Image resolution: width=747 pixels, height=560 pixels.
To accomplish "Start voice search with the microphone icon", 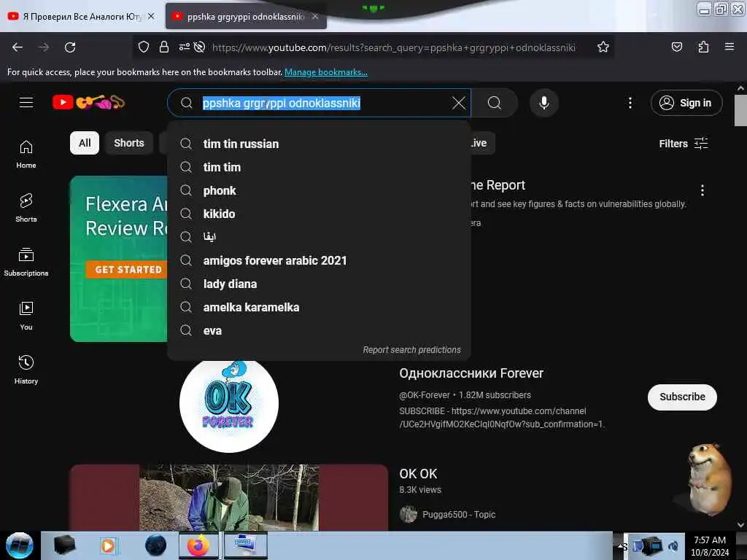I will click(x=544, y=103).
